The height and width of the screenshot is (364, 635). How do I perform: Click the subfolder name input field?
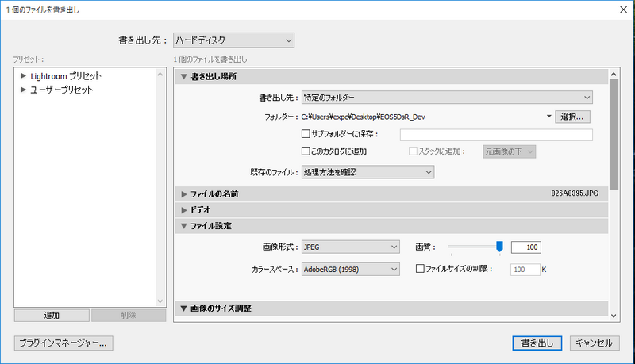(x=496, y=135)
